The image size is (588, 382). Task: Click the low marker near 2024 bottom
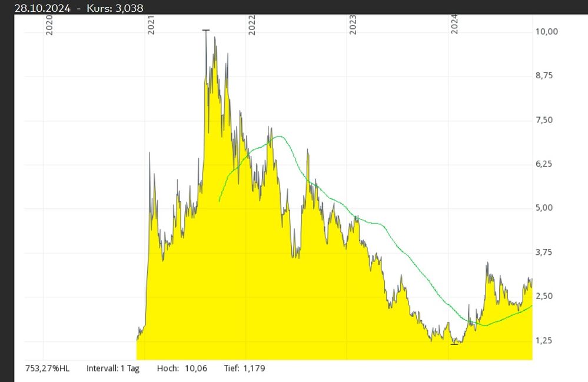[454, 343]
